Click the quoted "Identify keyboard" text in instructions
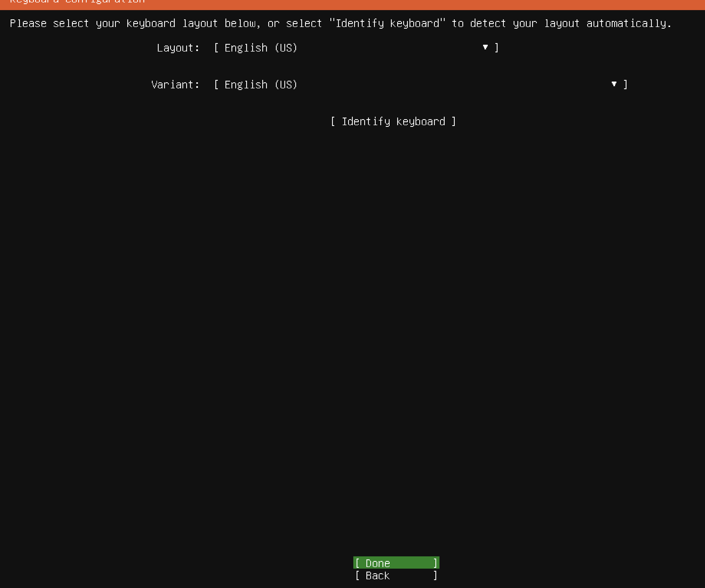This screenshot has height=588, width=705. coord(387,23)
